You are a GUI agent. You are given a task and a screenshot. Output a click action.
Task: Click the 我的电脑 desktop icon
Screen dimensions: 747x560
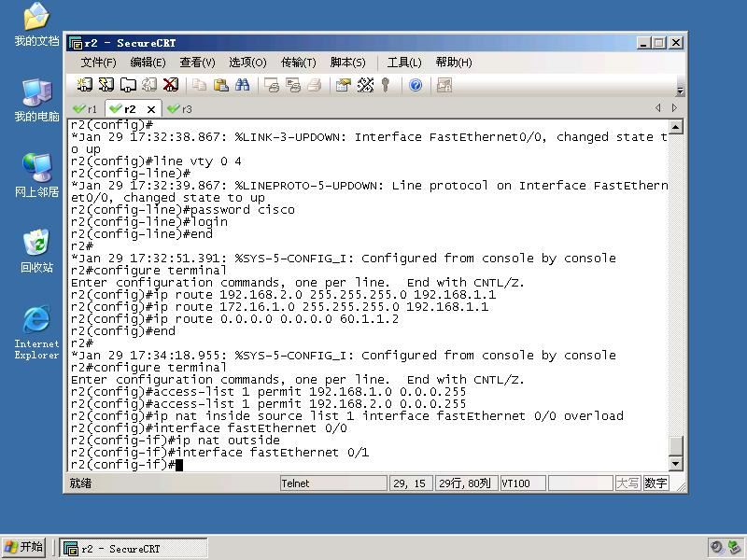(36, 100)
